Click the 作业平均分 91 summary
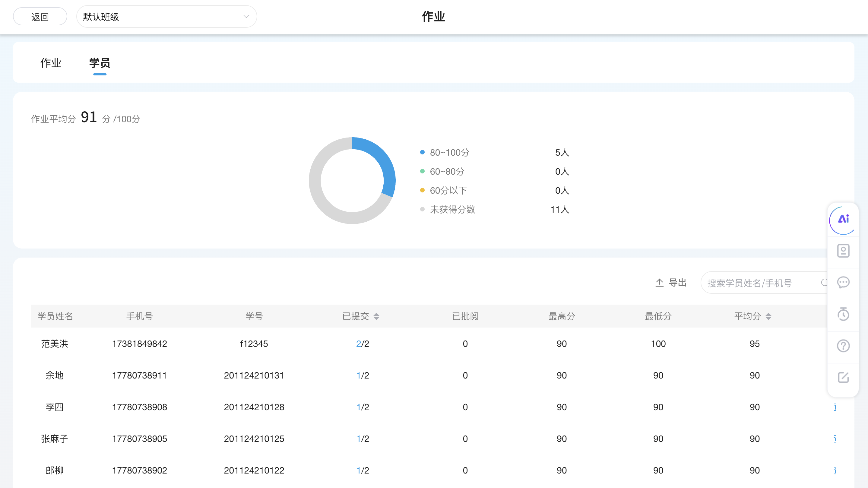Screen dimensions: 868x488 (86, 118)
